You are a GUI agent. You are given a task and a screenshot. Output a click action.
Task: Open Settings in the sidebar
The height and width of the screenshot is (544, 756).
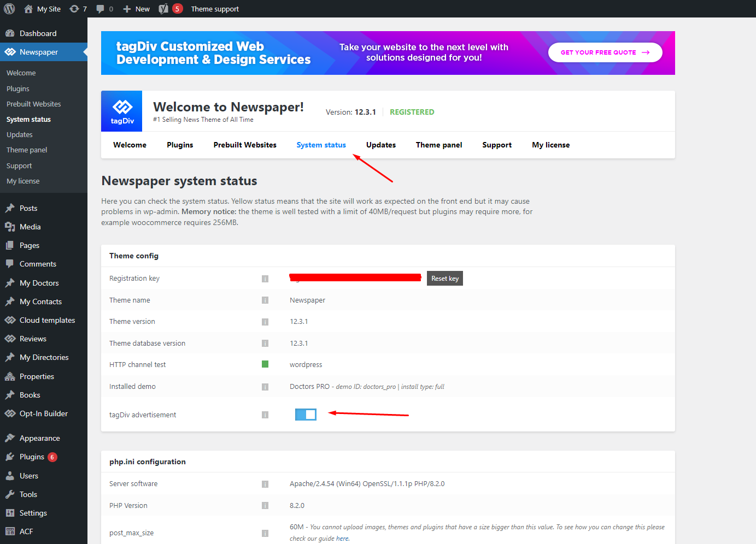point(44,513)
